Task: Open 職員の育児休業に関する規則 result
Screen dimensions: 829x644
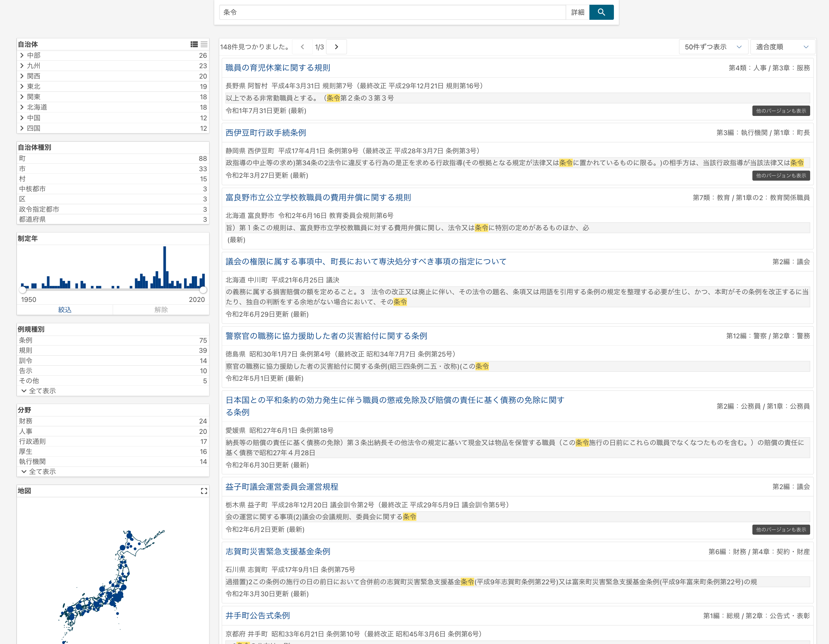Action: [x=278, y=68]
